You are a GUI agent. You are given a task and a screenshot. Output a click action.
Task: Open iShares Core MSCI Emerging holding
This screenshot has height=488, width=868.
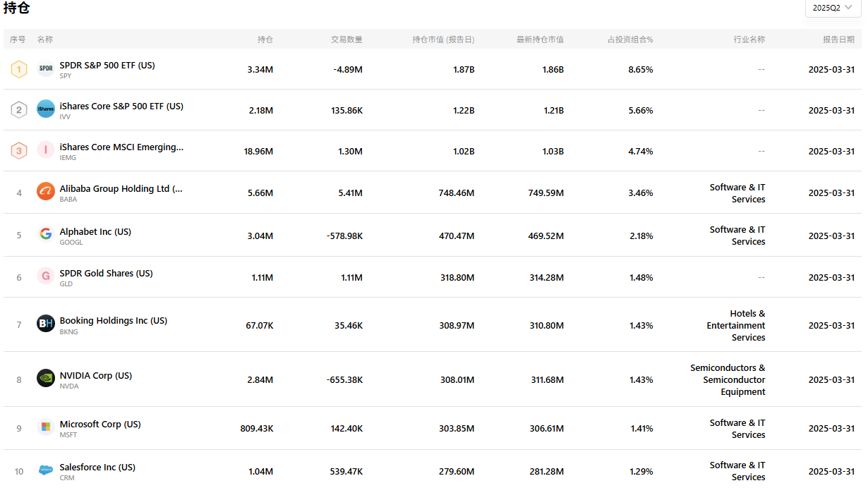click(121, 147)
